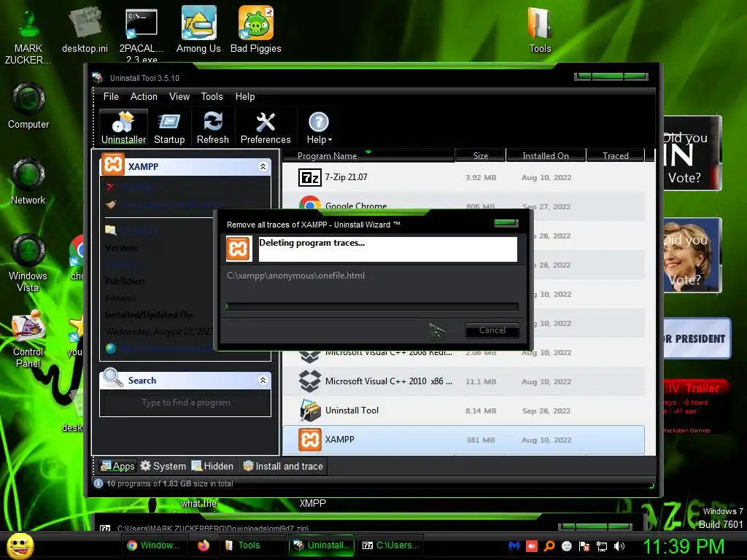
Task: Click the network tray icon
Action: click(x=602, y=546)
